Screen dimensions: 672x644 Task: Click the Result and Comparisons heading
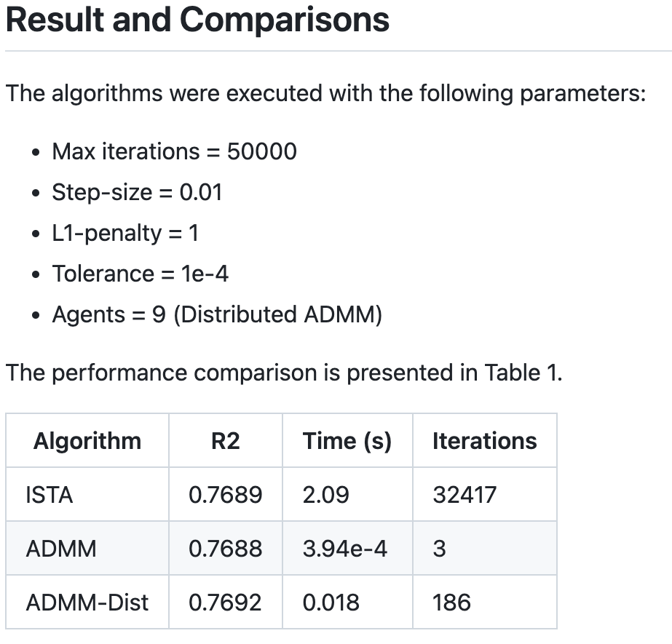pos(197,20)
